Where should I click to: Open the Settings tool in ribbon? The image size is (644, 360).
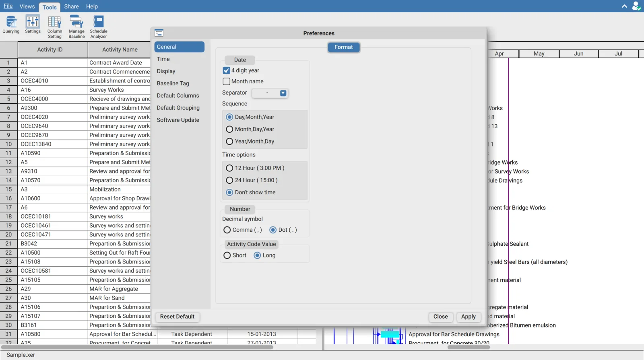click(33, 25)
